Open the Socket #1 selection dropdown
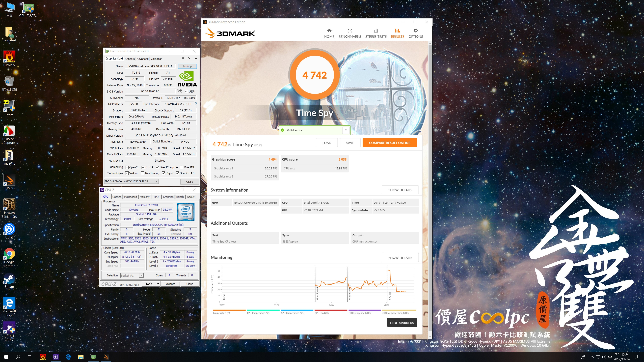Viewport: 644px width, 362px height. pos(132,275)
